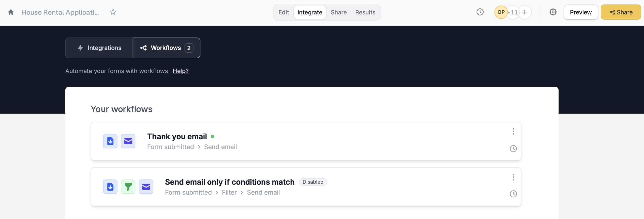
Task: Open the three-dot menu on Thank you email
Action: click(x=513, y=131)
